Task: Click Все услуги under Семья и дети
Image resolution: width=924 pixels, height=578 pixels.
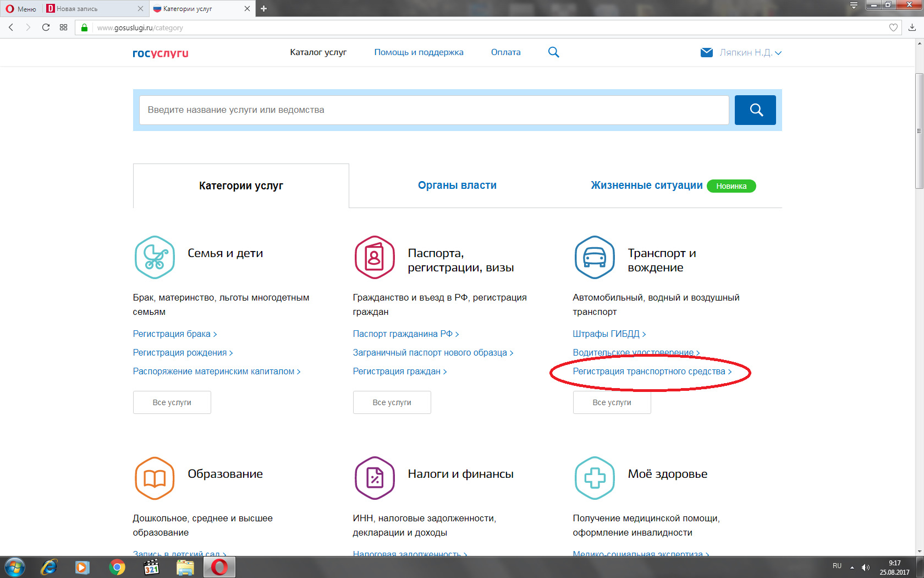Action: (x=172, y=402)
